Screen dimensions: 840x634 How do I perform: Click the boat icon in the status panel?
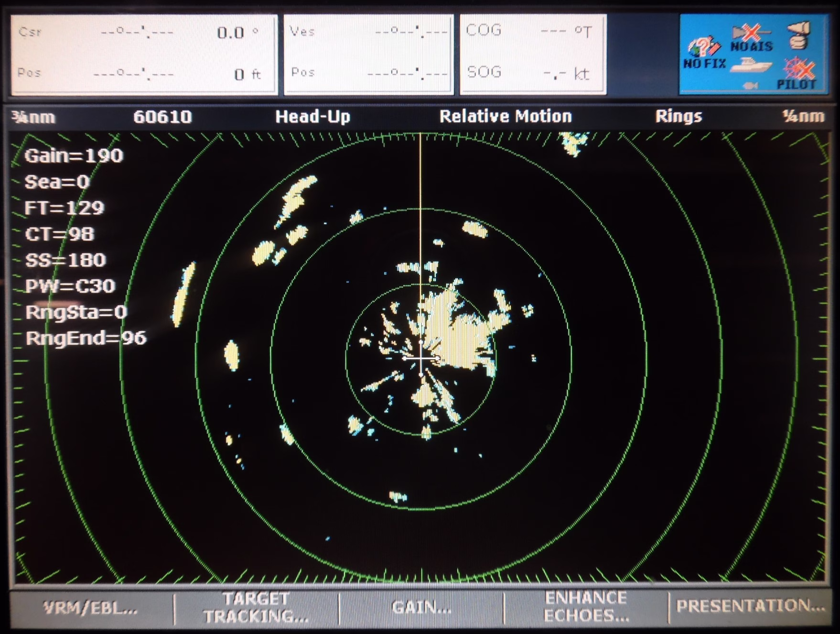coord(752,65)
